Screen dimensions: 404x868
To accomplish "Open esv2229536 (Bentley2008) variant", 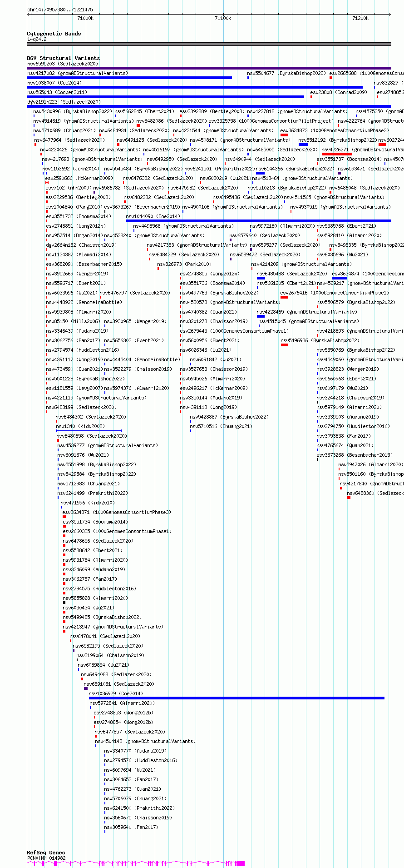I will (x=78, y=197).
